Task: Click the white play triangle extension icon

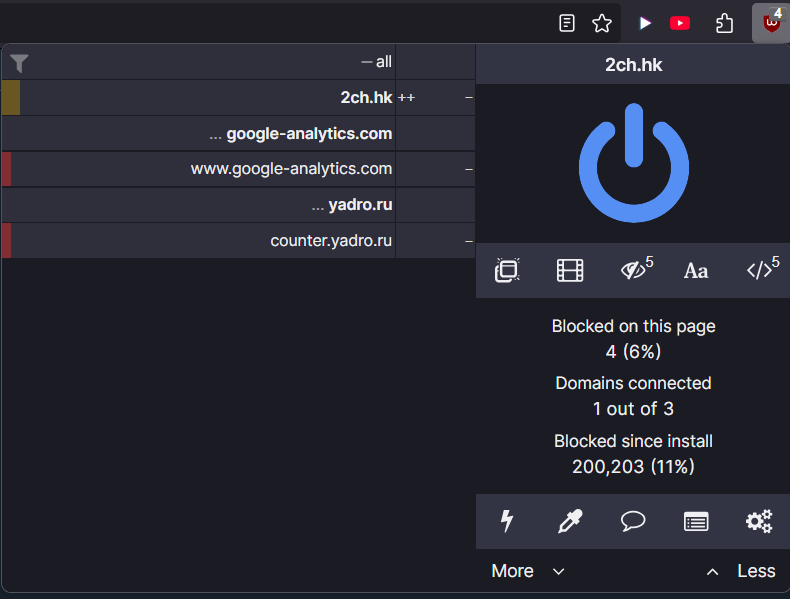Action: coord(645,23)
